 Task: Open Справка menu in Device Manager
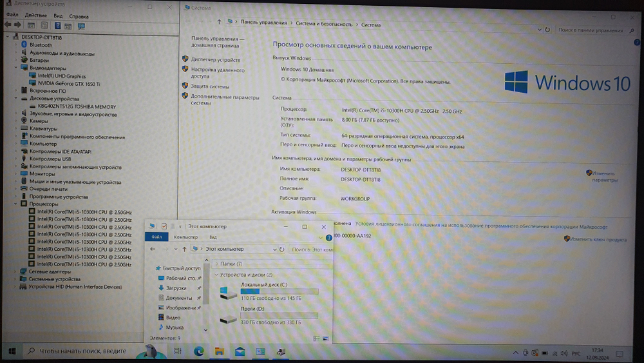[79, 17]
